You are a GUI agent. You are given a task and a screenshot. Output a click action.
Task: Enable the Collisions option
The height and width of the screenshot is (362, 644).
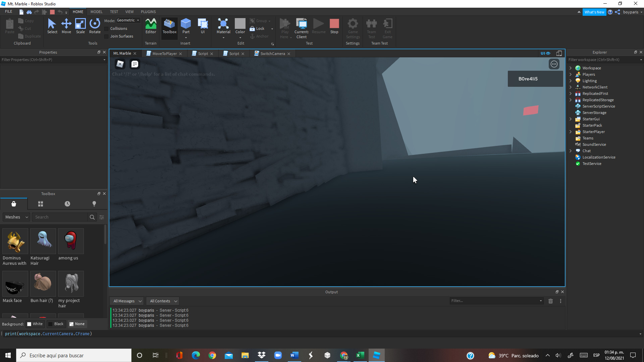pos(107,28)
